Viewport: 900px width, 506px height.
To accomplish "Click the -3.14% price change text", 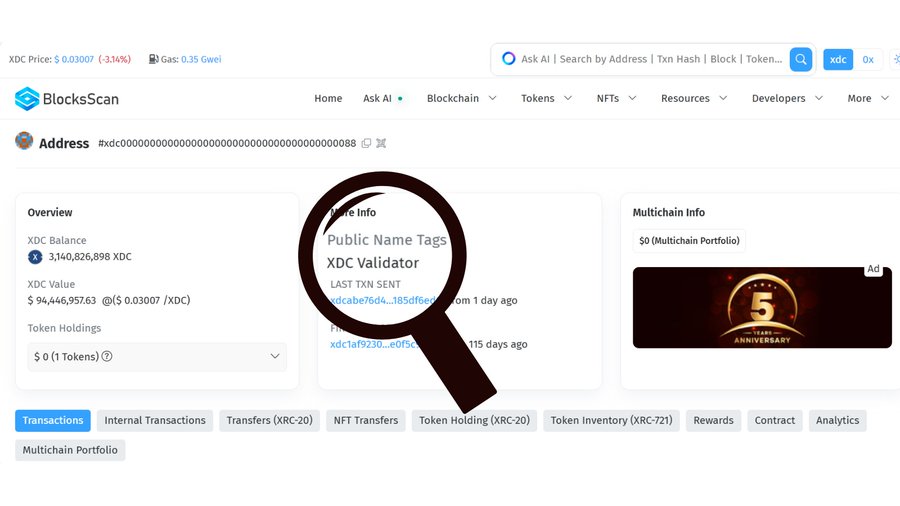I will coord(115,59).
